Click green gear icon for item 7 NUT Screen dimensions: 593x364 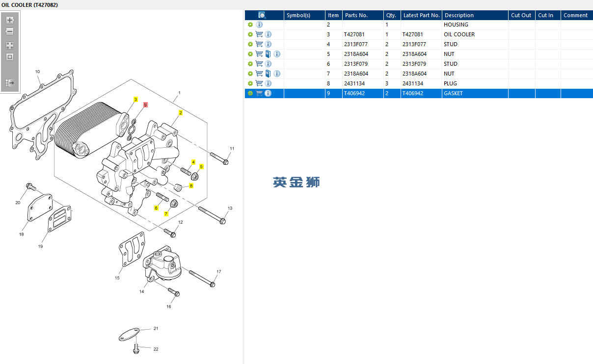250,74
